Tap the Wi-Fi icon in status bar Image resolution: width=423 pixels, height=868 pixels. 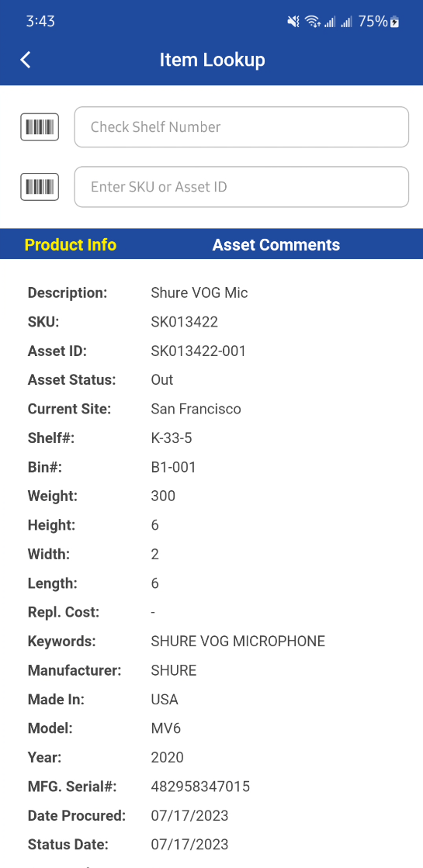[312, 22]
